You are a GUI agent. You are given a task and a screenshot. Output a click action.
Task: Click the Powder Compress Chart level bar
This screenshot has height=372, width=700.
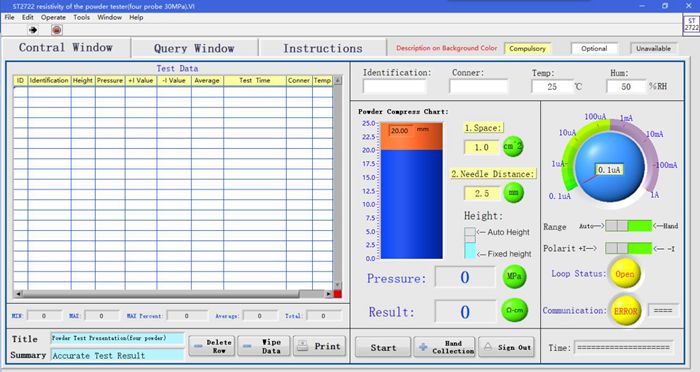tap(411, 191)
